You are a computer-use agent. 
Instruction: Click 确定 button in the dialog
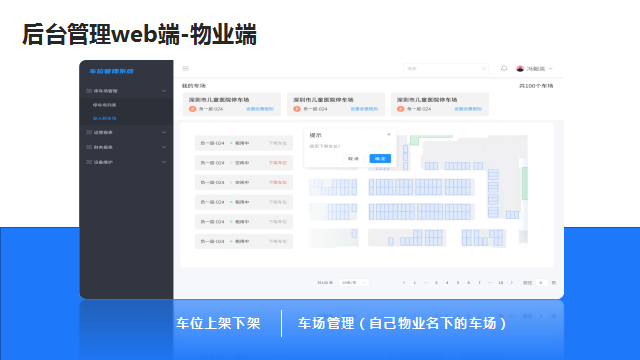pyautogui.click(x=380, y=158)
